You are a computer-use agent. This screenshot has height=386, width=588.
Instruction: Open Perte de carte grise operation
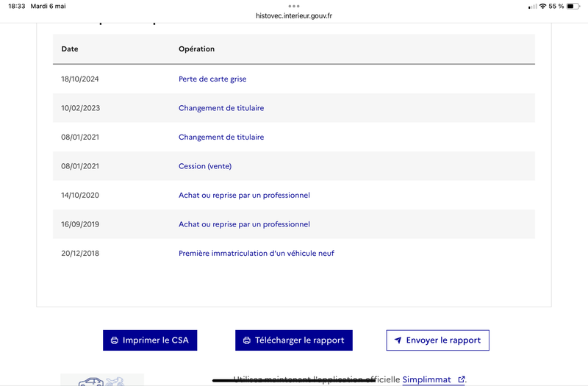click(x=212, y=79)
